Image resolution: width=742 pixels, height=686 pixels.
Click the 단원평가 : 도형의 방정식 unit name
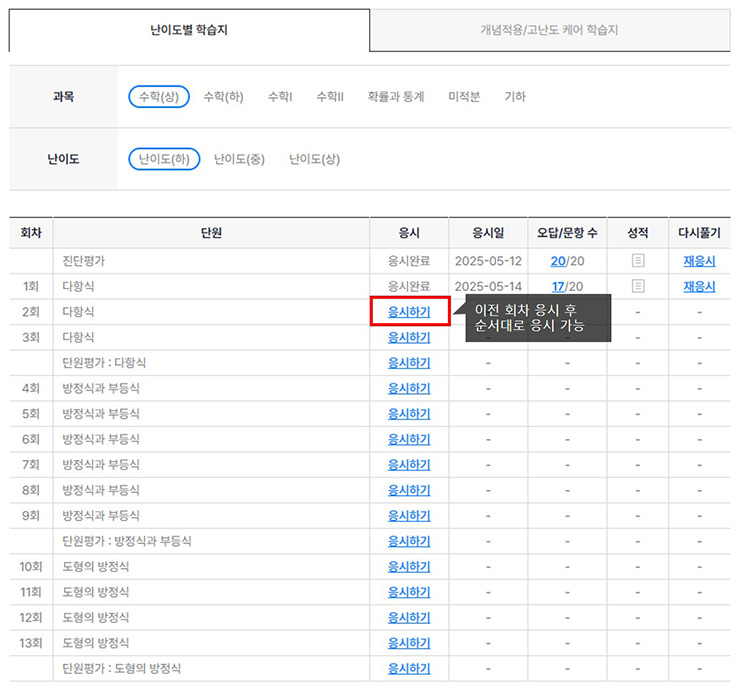tap(122, 669)
